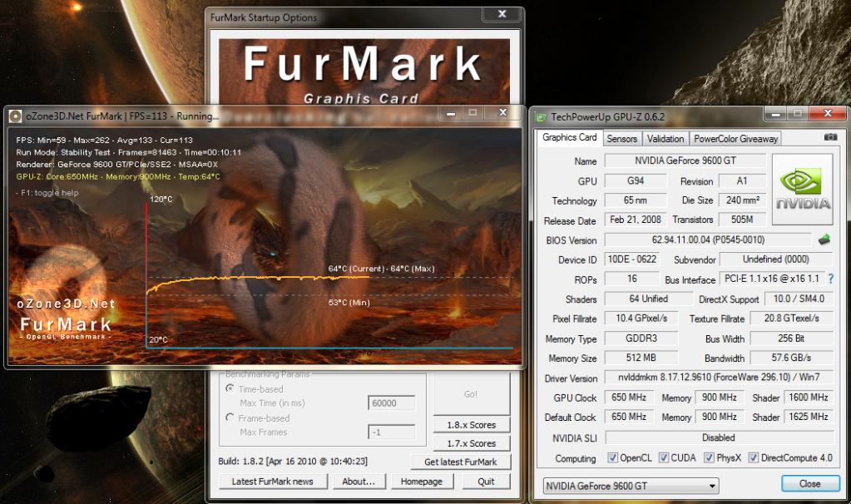Click the GPU-Z screenshot camera icon
This screenshot has height=504, width=851.
pos(830,137)
